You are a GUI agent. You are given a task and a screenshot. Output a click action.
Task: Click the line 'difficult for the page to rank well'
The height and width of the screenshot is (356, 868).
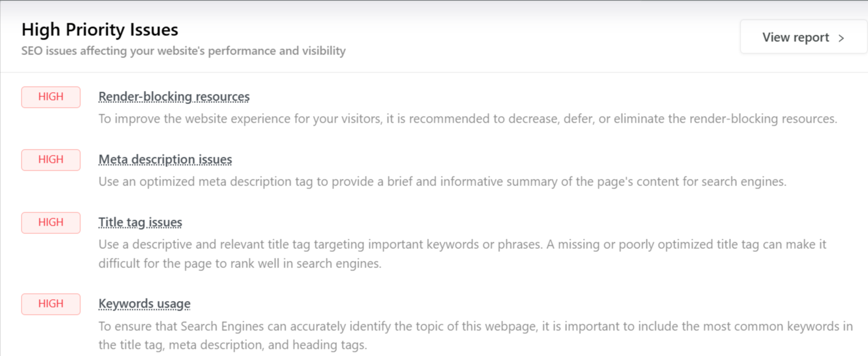pyautogui.click(x=239, y=263)
